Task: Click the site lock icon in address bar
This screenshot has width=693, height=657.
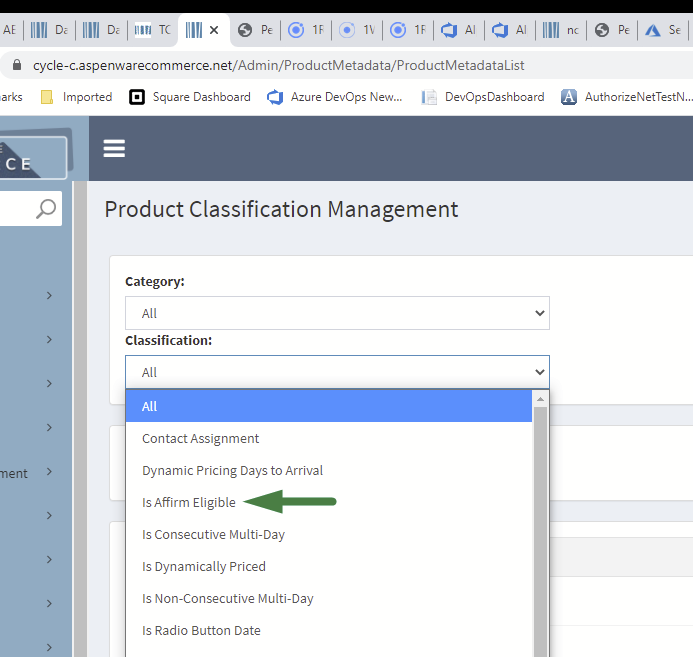Action: click(16, 65)
